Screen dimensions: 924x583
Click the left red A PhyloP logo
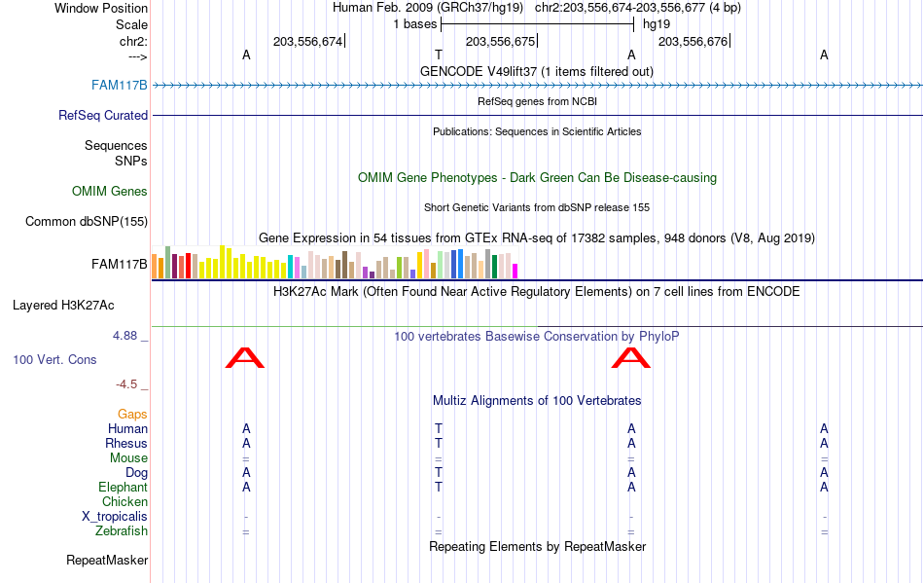(245, 358)
